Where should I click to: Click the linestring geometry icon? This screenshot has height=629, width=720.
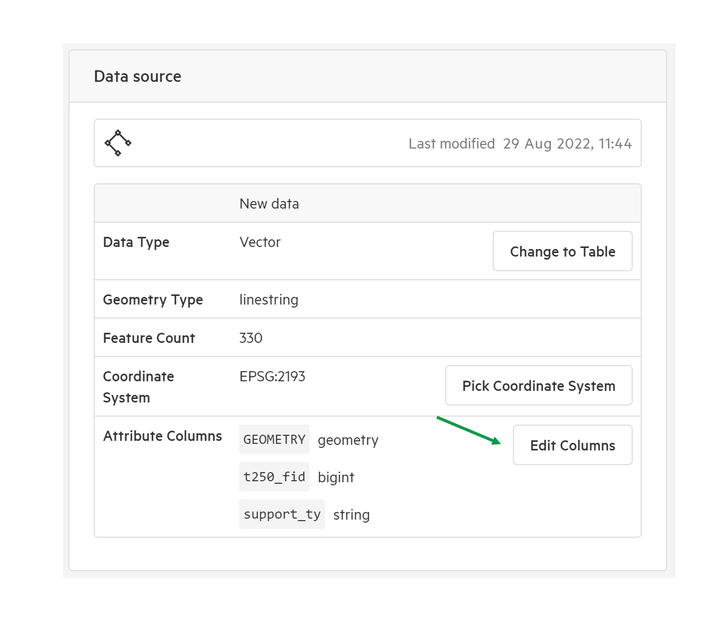[x=118, y=143]
